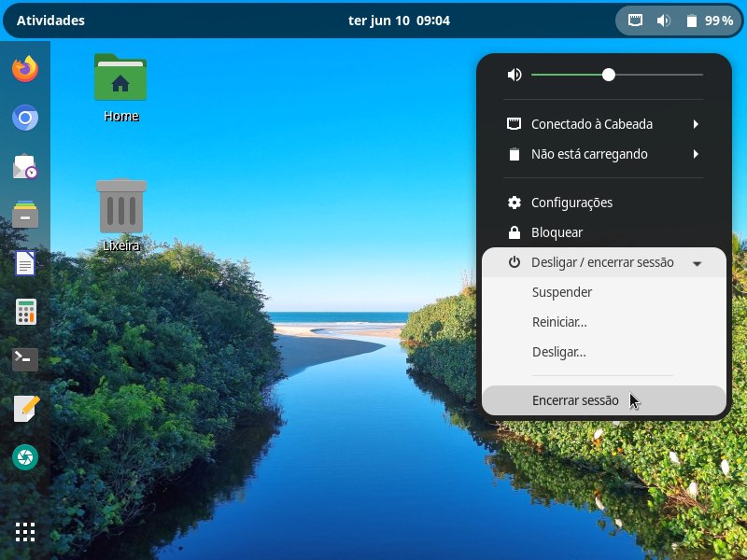Click the power icon in Desligar row
Screen dimensions: 747x560
click(x=514, y=262)
